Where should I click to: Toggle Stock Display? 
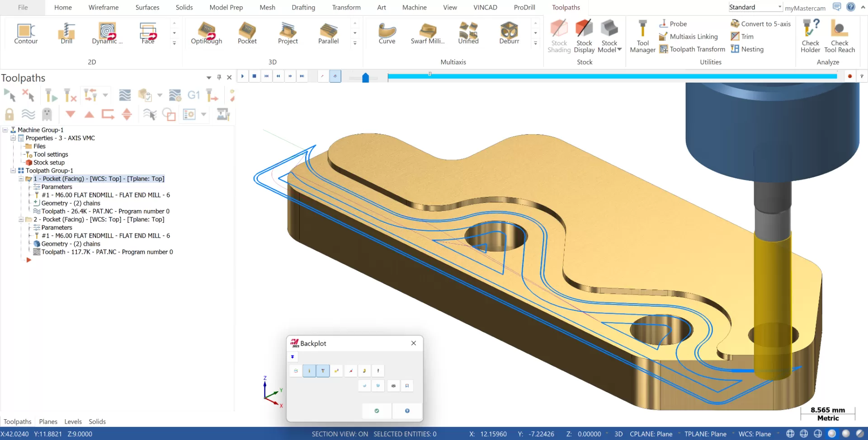click(x=584, y=36)
